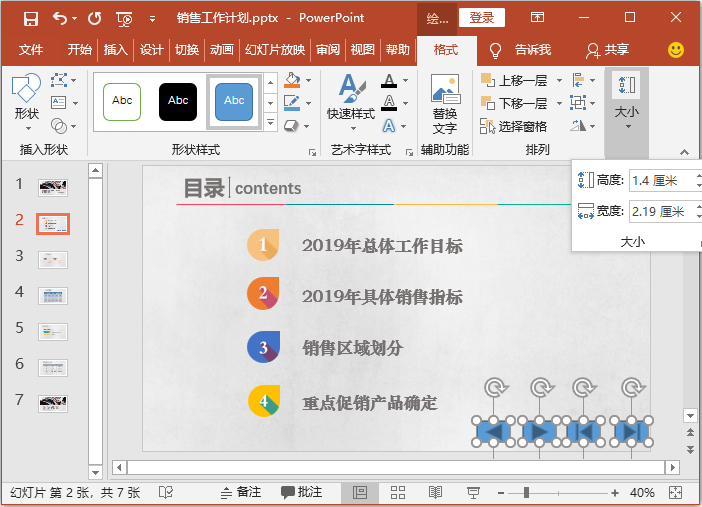Apply the black filled Abc shape style

pyautogui.click(x=178, y=102)
